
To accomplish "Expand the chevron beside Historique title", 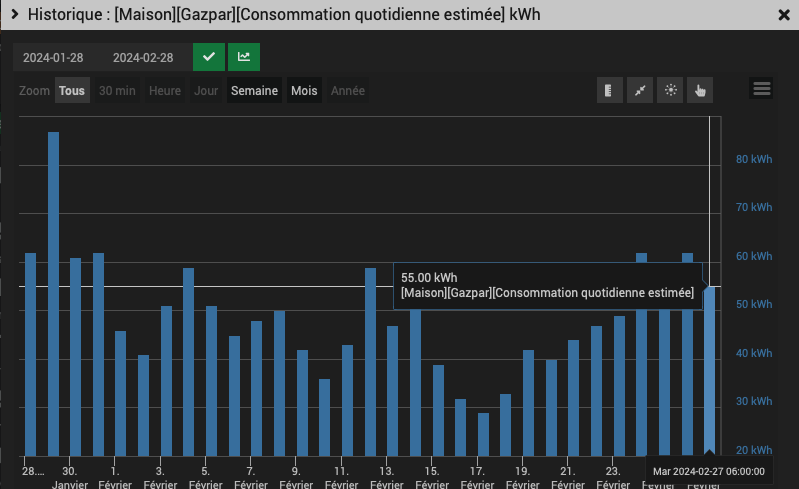I will pyautogui.click(x=15, y=14).
